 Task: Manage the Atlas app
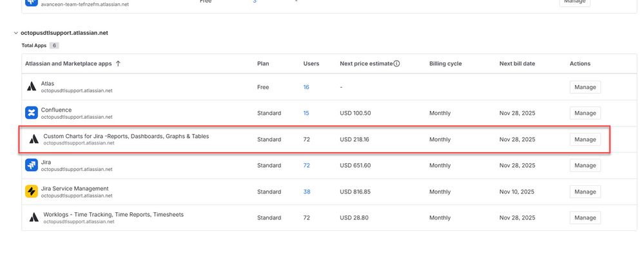coord(585,87)
